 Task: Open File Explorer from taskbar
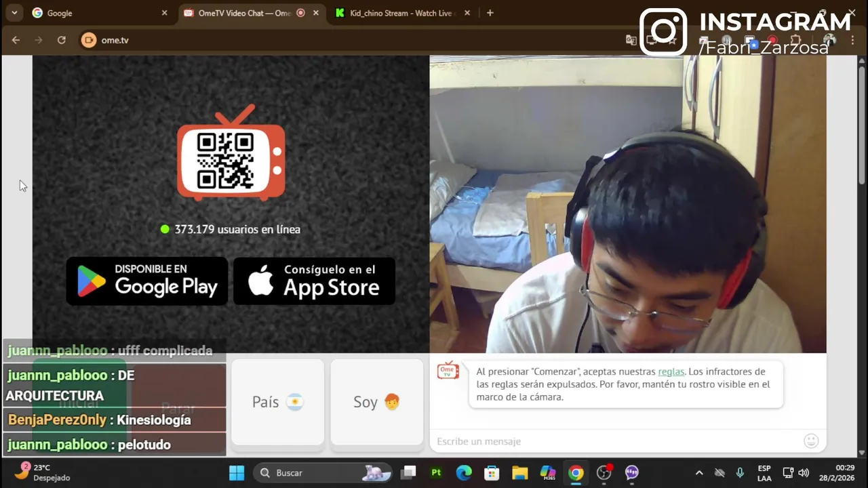pyautogui.click(x=519, y=472)
